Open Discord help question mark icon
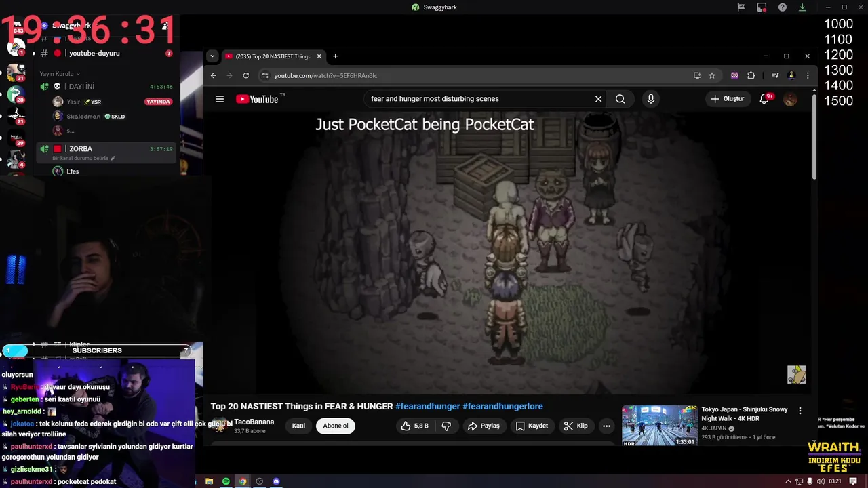 tap(783, 7)
